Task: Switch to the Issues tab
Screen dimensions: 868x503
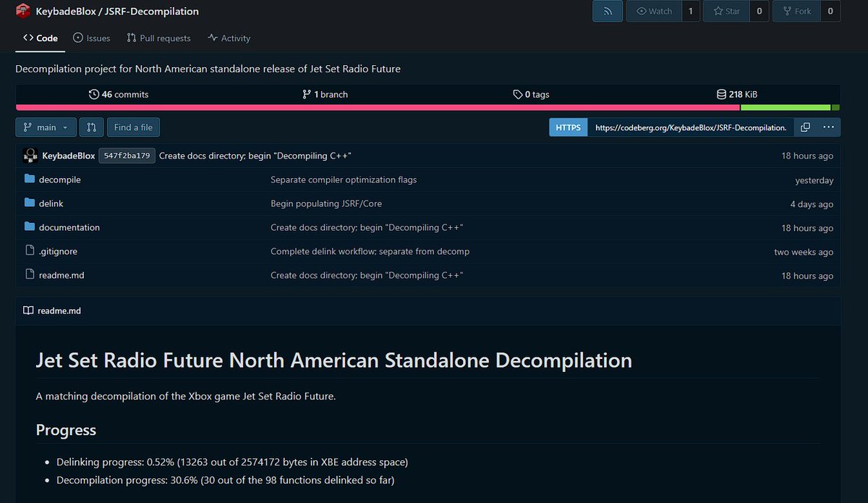Action: tap(92, 38)
